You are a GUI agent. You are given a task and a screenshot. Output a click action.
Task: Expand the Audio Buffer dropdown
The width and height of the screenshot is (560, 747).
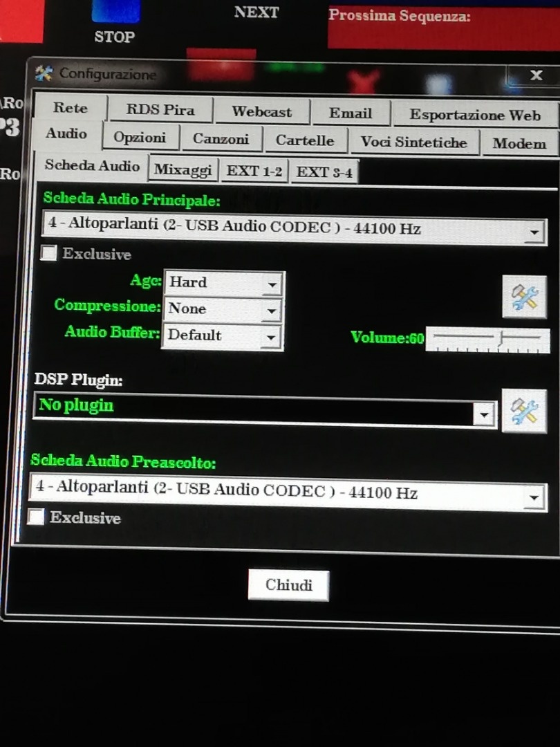click(x=272, y=337)
